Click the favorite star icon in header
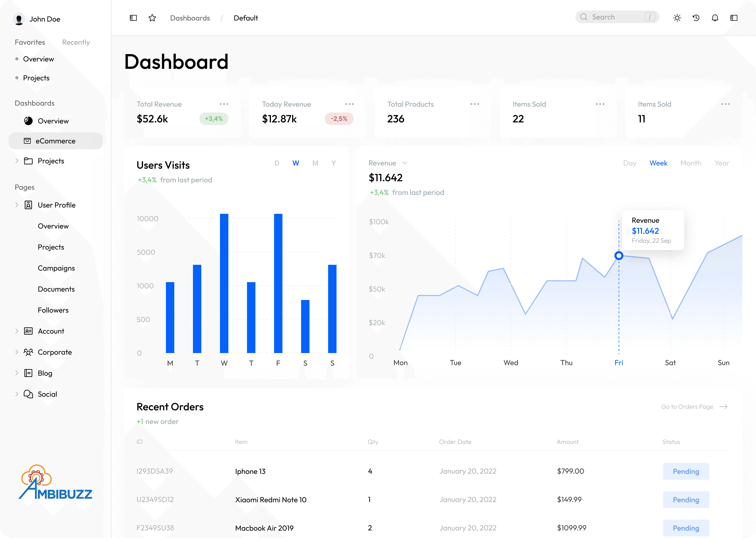 [x=152, y=18]
